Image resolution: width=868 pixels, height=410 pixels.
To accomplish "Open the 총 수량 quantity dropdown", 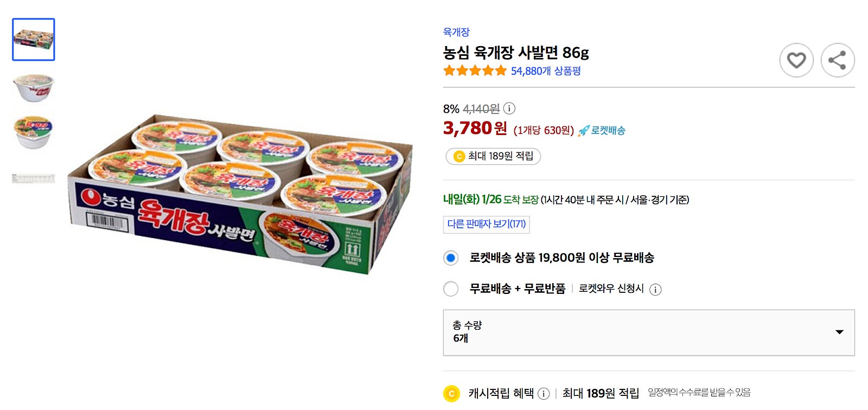I will coord(648,332).
